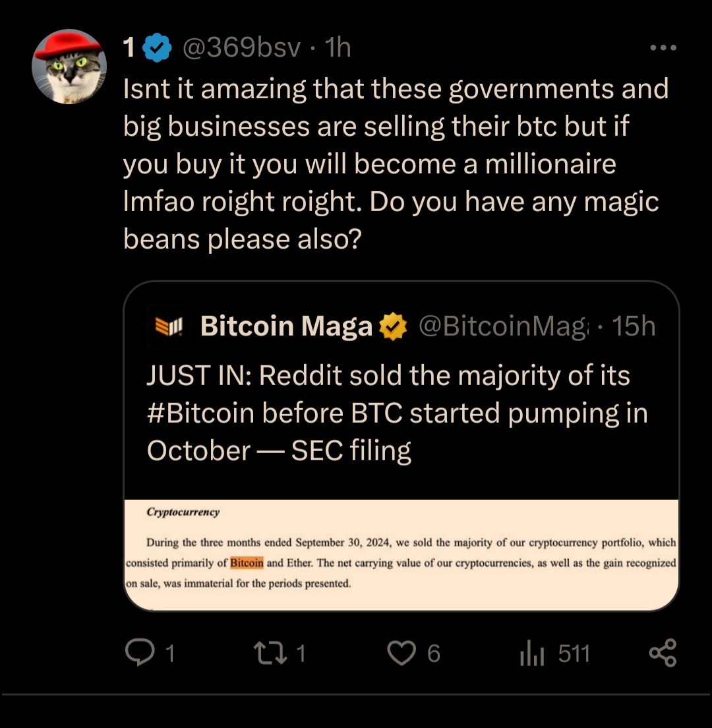Open the quoted post text about Reddit
The height and width of the screenshot is (728, 712).
(x=398, y=413)
